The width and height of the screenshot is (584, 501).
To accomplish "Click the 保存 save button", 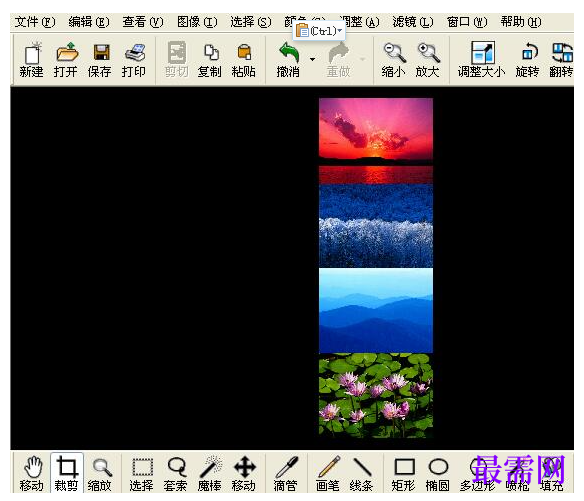I will coord(100,60).
